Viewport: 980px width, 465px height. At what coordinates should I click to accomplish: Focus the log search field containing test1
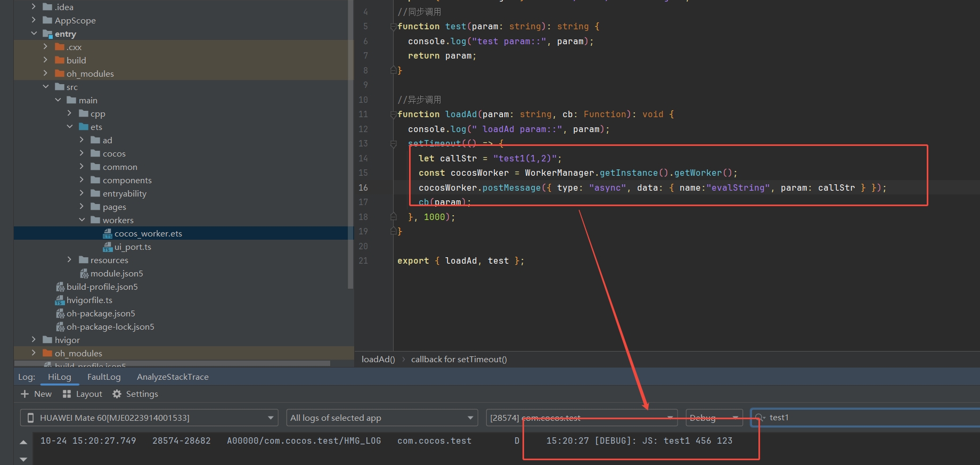point(865,418)
